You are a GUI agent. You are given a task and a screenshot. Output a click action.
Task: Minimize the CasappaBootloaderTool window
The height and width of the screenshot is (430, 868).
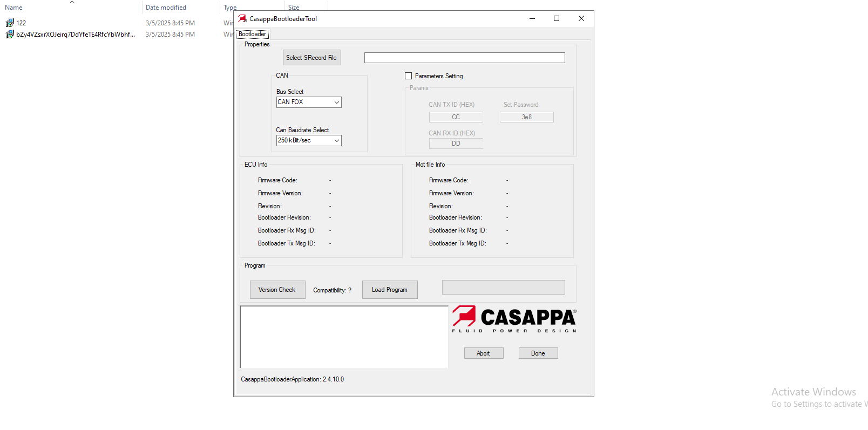(x=532, y=18)
